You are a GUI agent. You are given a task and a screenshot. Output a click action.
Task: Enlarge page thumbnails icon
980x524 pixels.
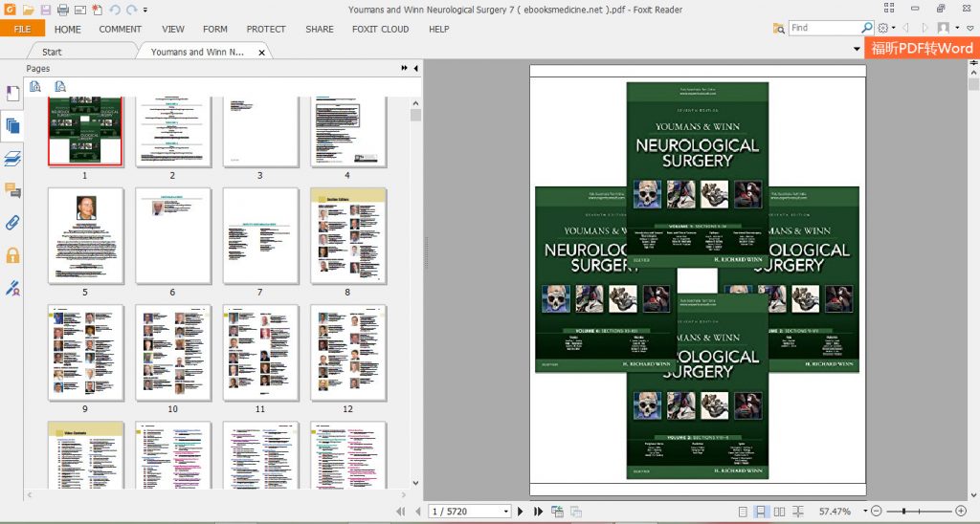click(35, 86)
